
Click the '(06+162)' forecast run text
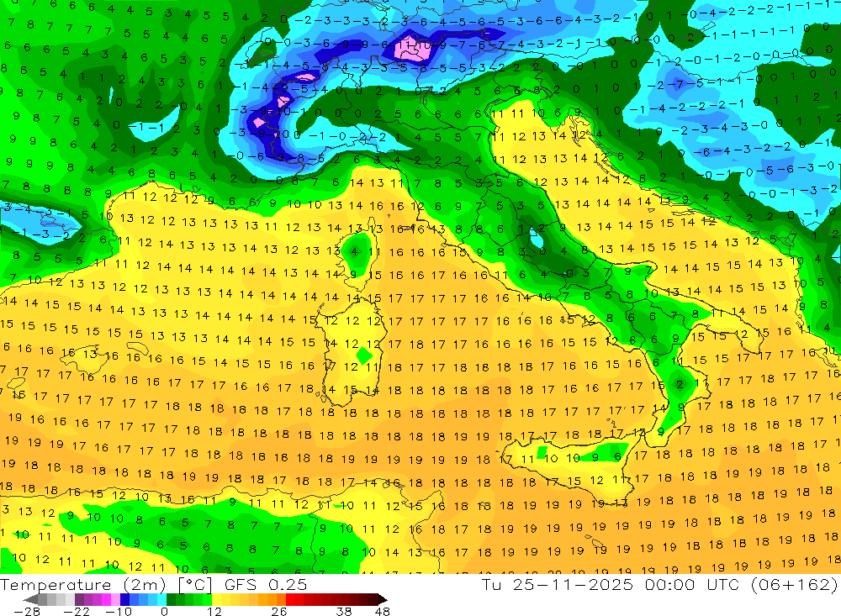point(794,584)
